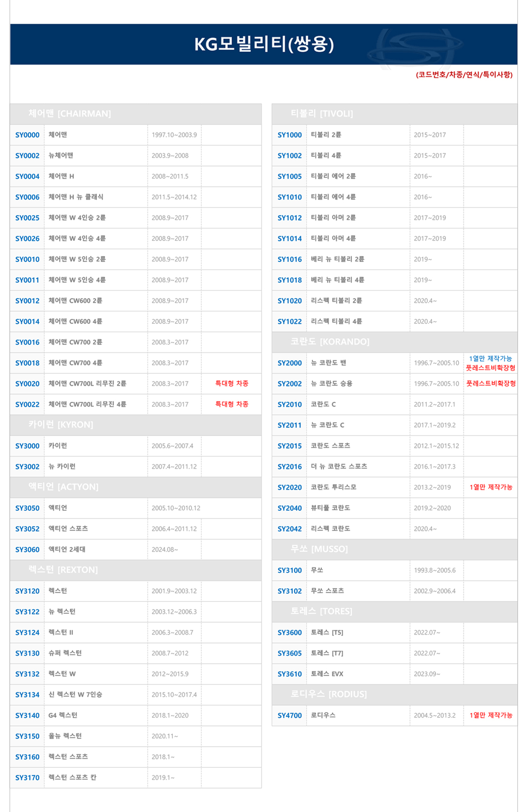Screen dimensions: 528x812
Task: Select the 체어맨 [CHAIRMAN] section header
Action: point(70,114)
